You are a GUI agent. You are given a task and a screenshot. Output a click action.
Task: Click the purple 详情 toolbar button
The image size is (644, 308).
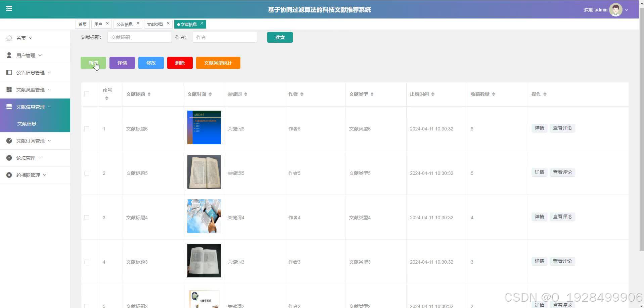[122, 63]
